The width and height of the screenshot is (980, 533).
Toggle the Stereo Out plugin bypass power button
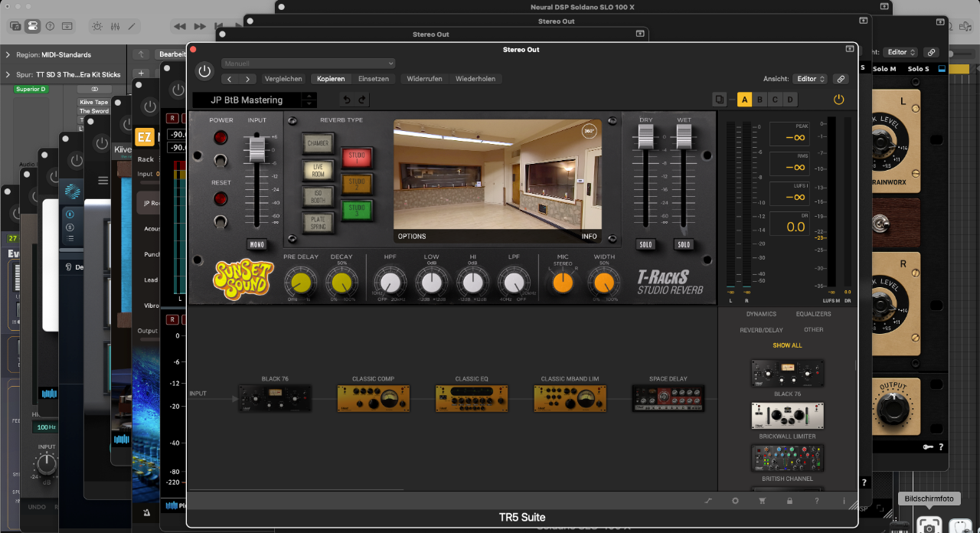[x=204, y=70]
